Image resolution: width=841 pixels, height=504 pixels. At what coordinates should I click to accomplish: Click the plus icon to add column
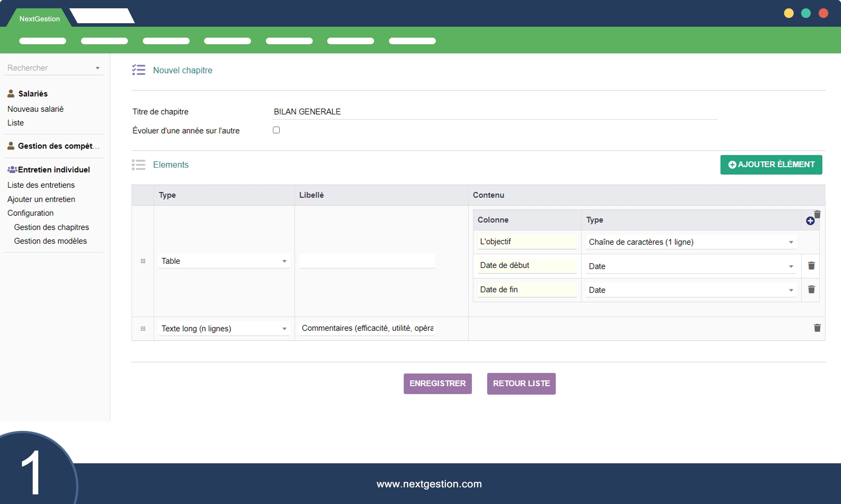(x=810, y=221)
